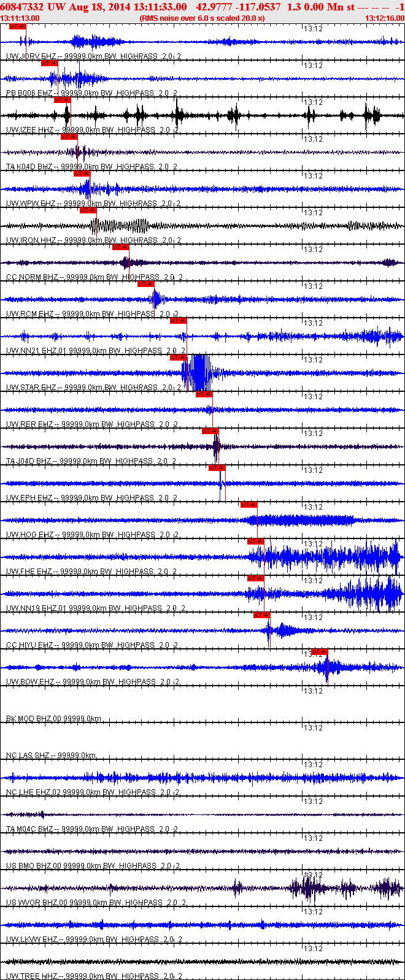
Task: Select the NC.LAS SHZ station label
Action: 52,756
